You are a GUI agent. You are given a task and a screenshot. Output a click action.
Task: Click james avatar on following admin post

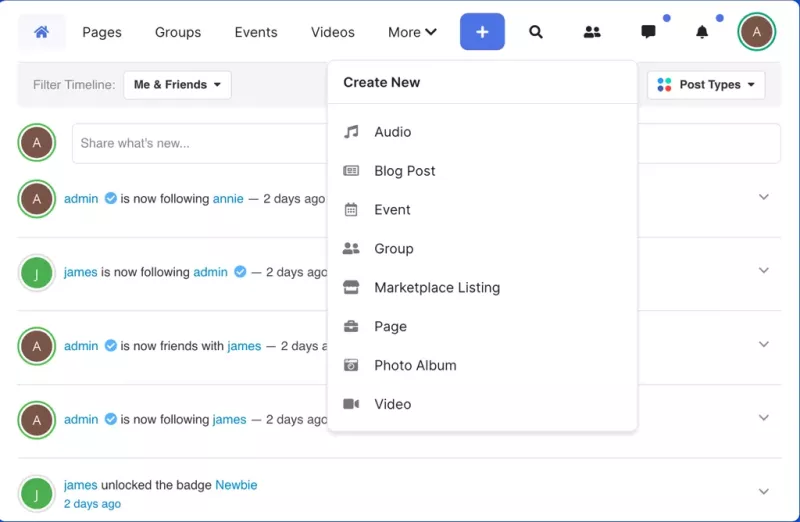coord(37,273)
